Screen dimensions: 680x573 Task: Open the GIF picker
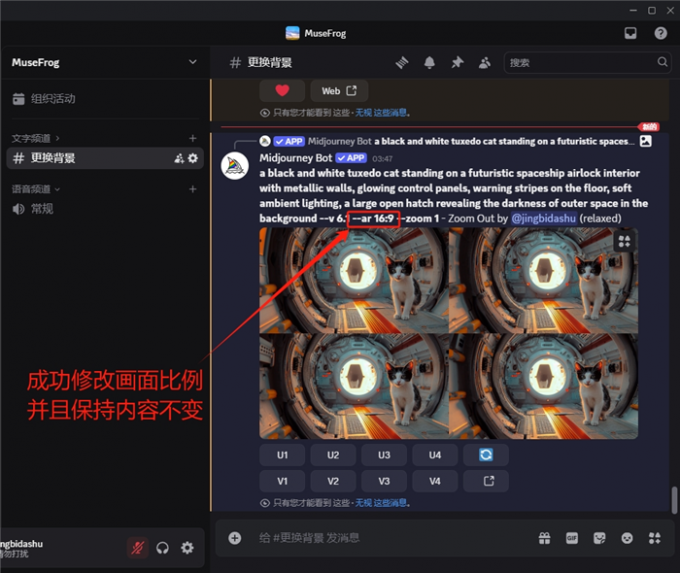pos(572,538)
